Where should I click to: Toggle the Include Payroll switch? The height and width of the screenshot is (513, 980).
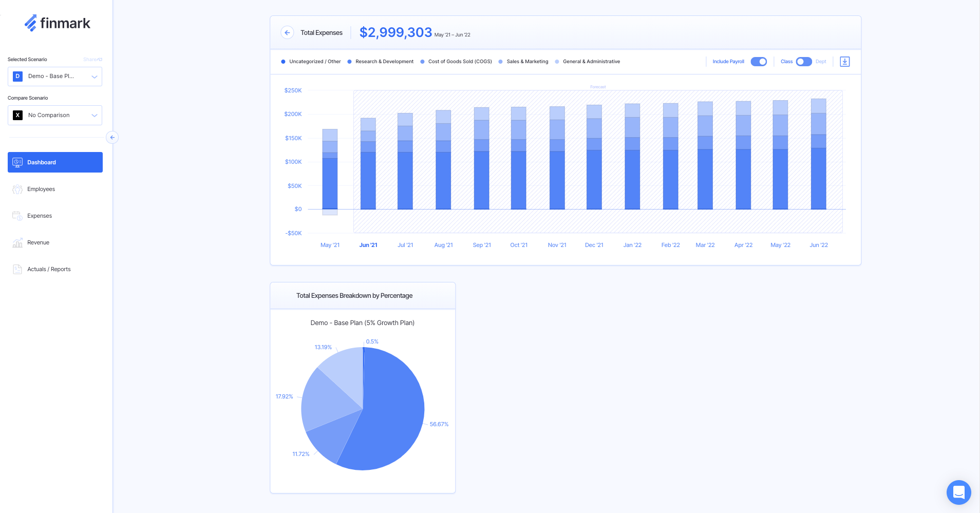pos(758,62)
